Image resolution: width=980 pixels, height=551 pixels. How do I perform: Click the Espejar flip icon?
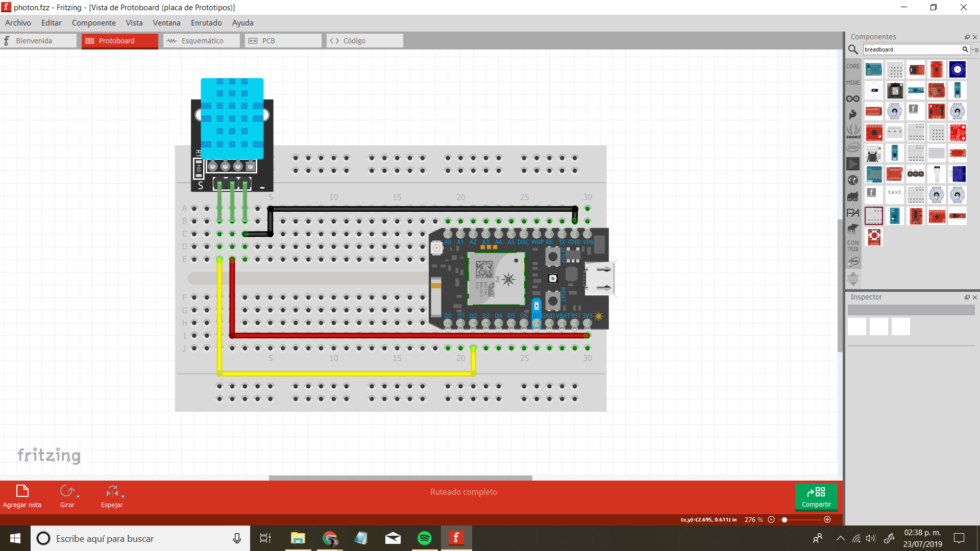112,491
